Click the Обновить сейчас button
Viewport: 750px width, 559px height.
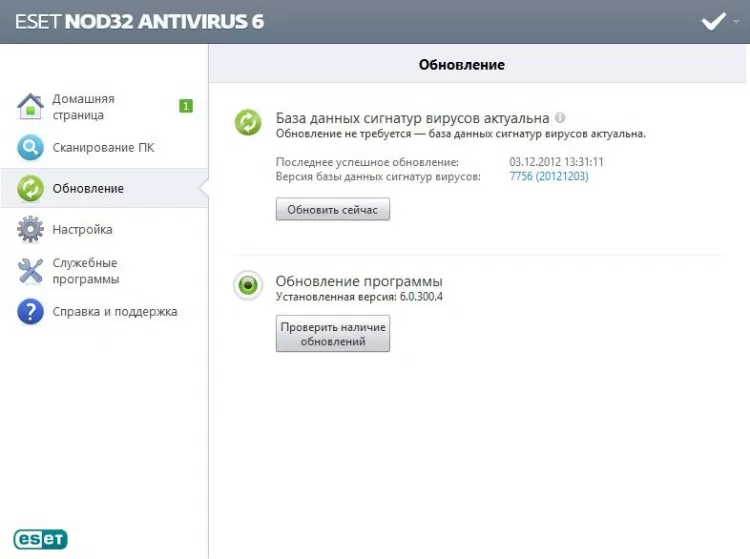(x=332, y=209)
